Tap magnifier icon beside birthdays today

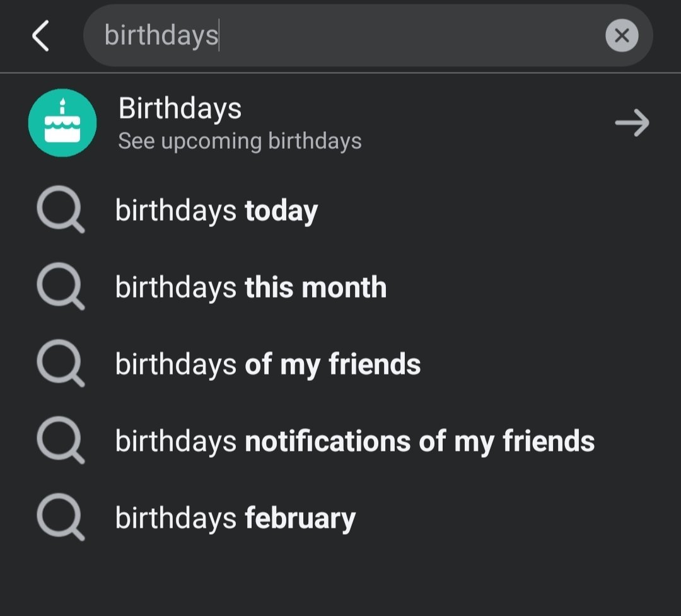pyautogui.click(x=60, y=211)
